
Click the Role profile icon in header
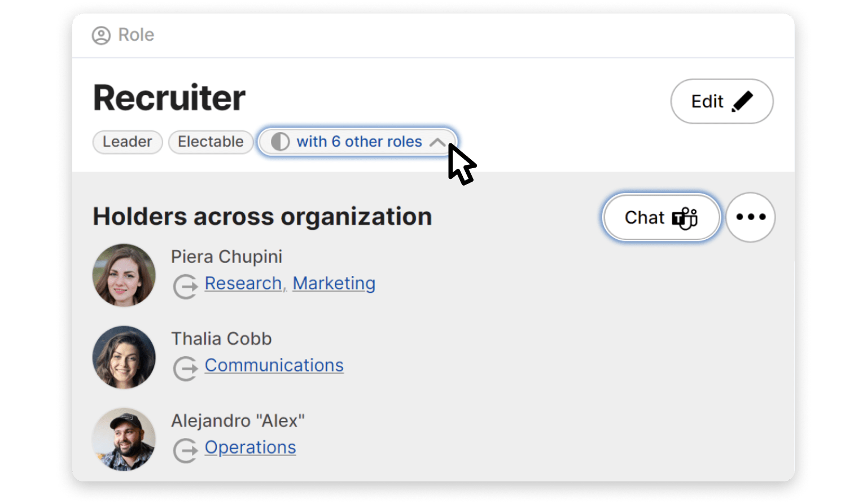[101, 36]
